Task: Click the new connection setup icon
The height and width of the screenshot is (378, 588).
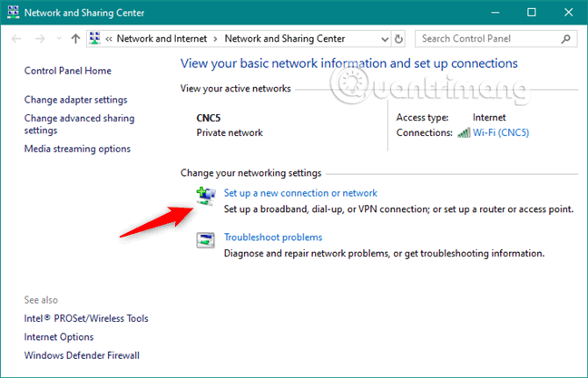Action: point(206,195)
